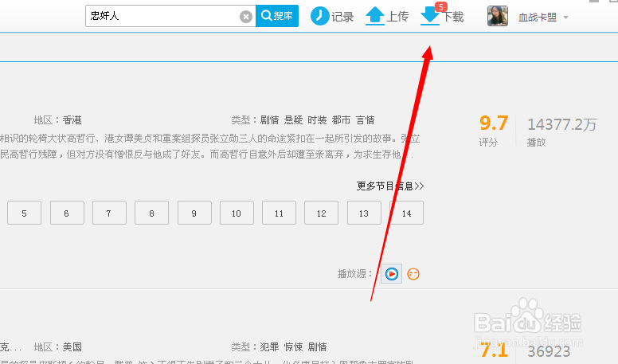Select episode 10

click(237, 213)
